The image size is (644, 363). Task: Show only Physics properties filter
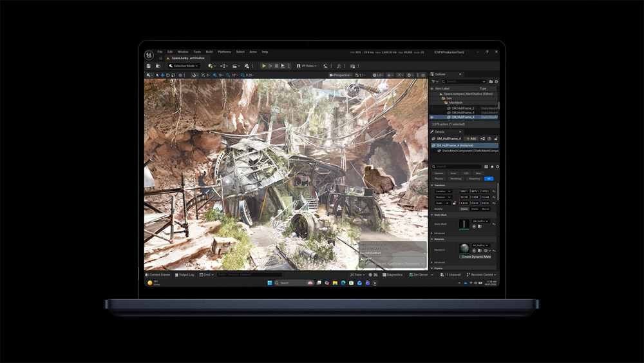click(439, 179)
